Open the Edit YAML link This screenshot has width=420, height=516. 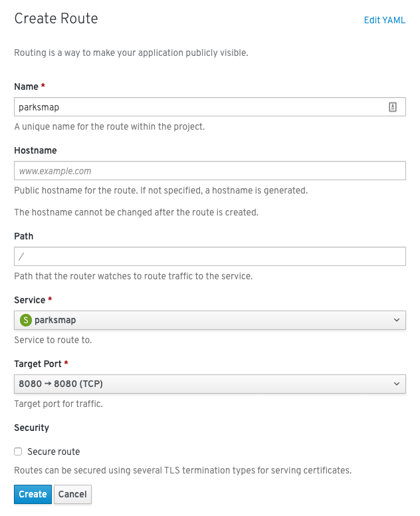[384, 21]
